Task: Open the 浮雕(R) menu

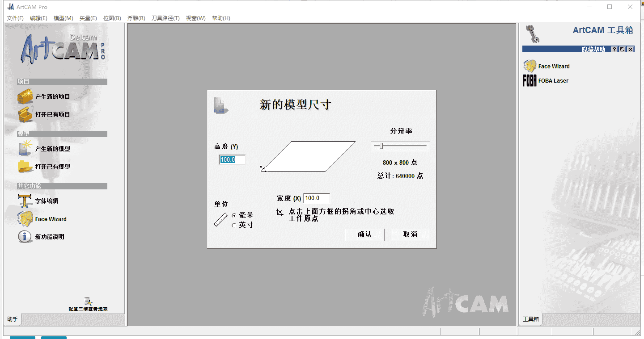Action: (136, 18)
